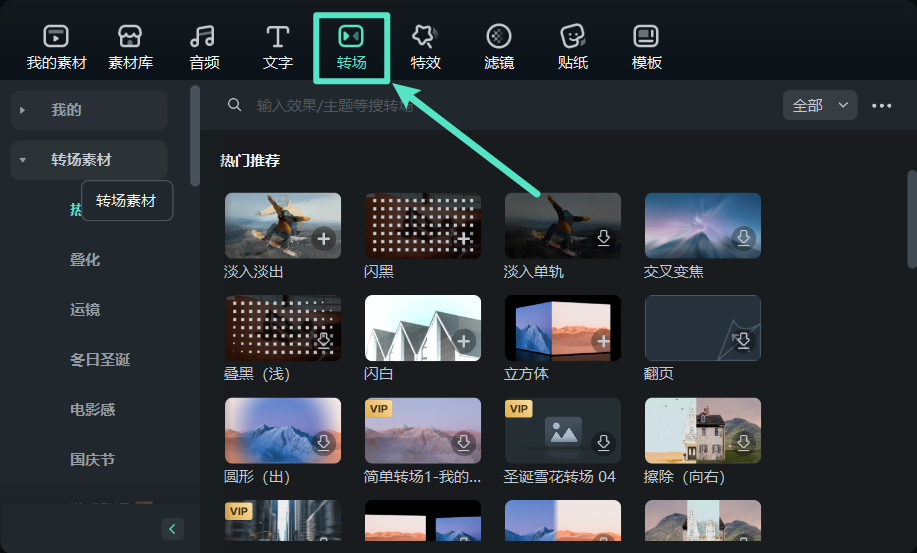Screen dimensions: 917x553
Task: Select the 叠黑（浅） thumbnail
Action: pos(283,328)
